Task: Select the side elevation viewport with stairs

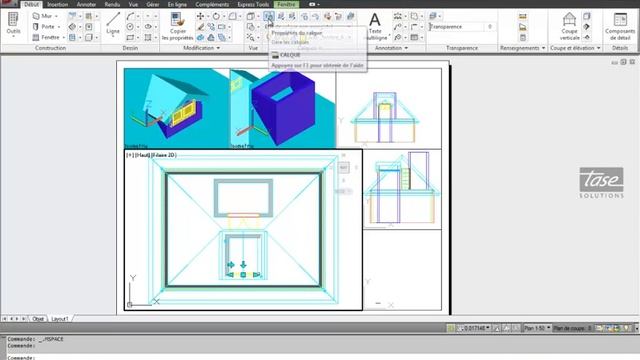Action: click(x=402, y=189)
